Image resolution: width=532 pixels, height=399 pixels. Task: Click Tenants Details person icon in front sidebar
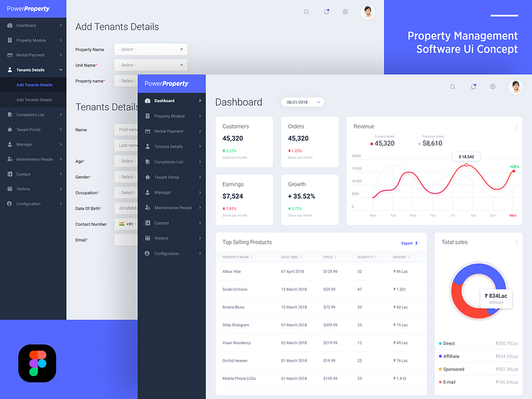[148, 147]
